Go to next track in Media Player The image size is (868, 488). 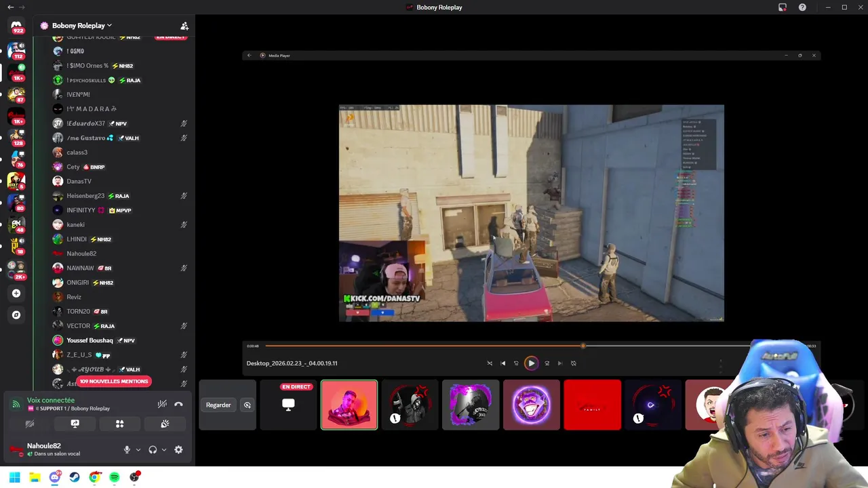[x=559, y=363]
